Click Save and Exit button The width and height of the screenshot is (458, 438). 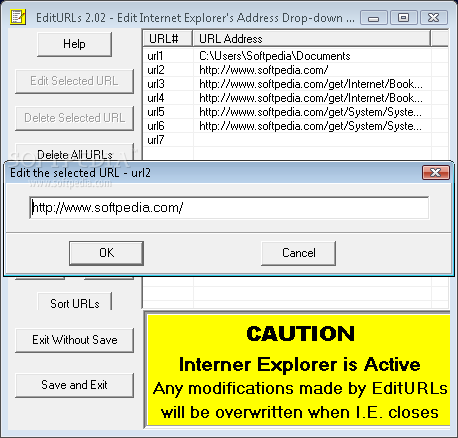click(x=74, y=385)
